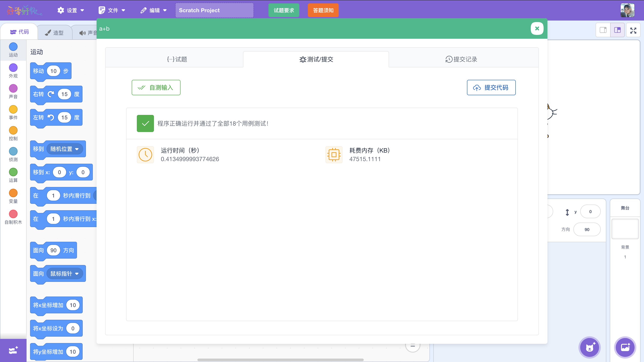The width and height of the screenshot is (644, 362).
Task: Select the 运算 block category
Action: (13, 176)
